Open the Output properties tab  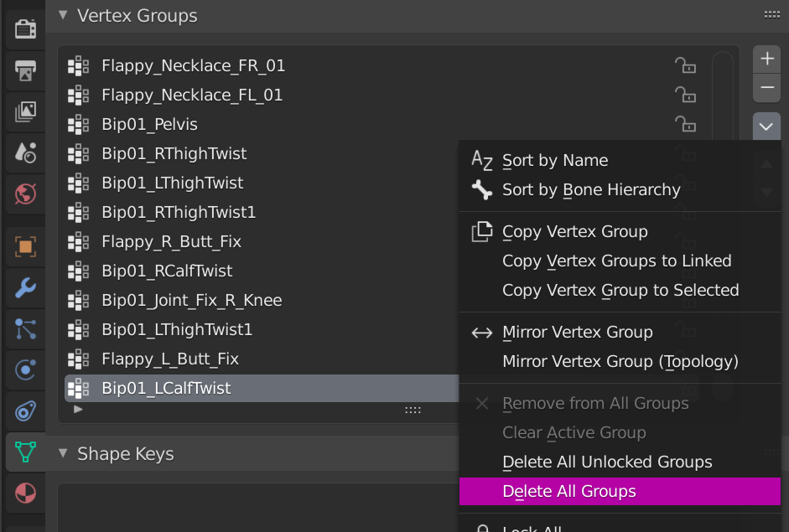click(25, 70)
